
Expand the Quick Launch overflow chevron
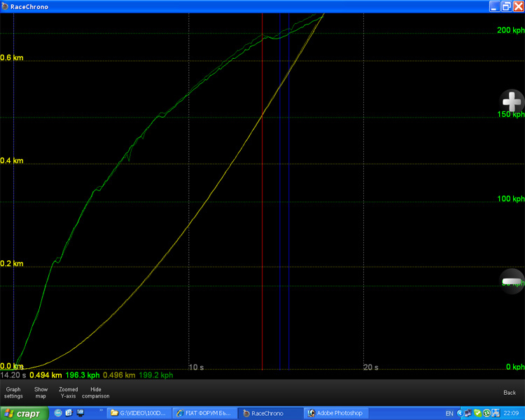101,411
